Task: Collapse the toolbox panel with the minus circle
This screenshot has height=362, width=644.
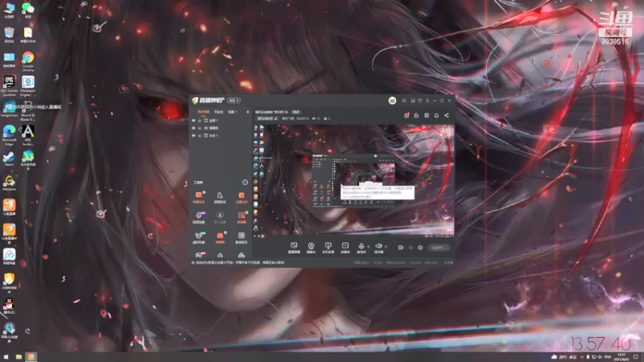Action: (x=246, y=183)
